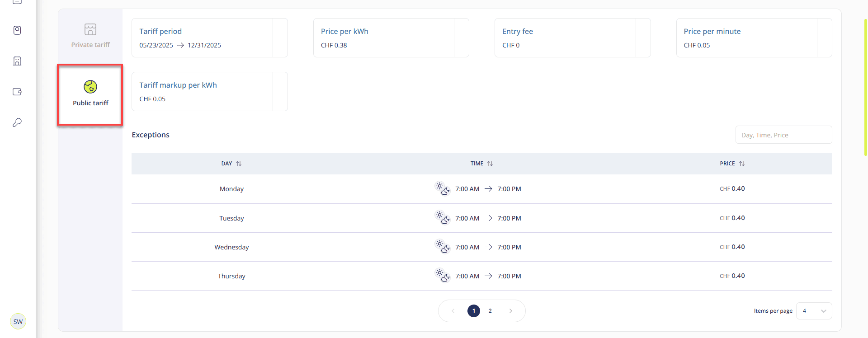868x338 pixels.
Task: Go to page 2 of exceptions
Action: coord(490,311)
